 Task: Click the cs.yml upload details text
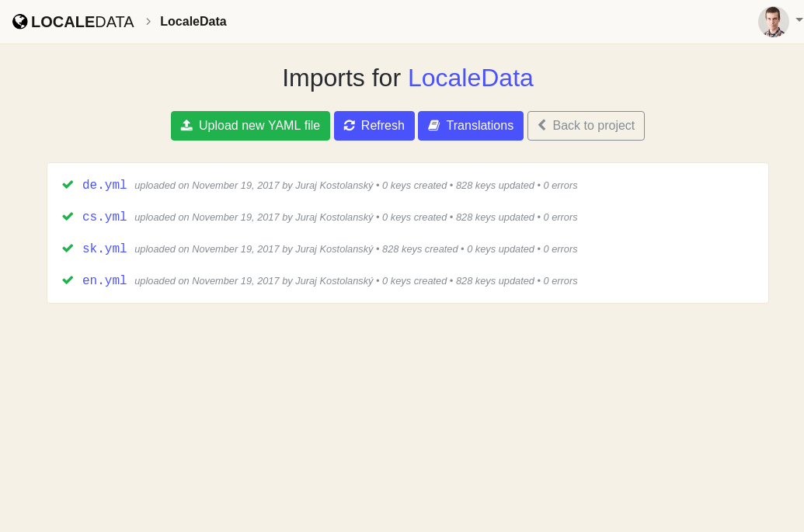[356, 217]
